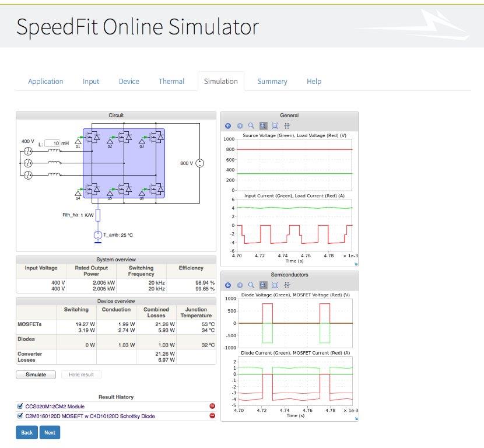Toggle highlighted constrained zoom in Semiconductors scope
The height and width of the screenshot is (448, 484).
[x=263, y=285]
